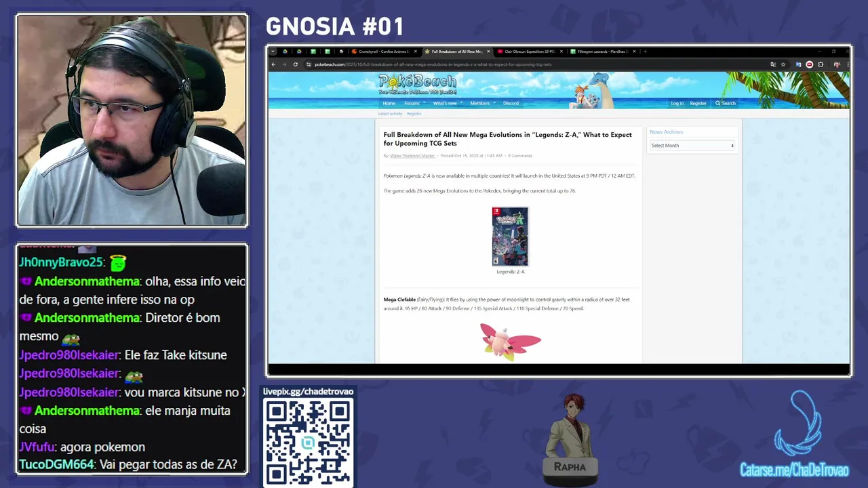The height and width of the screenshot is (488, 868).
Task: Close the Crunchyroll browser tab
Action: coord(415,52)
